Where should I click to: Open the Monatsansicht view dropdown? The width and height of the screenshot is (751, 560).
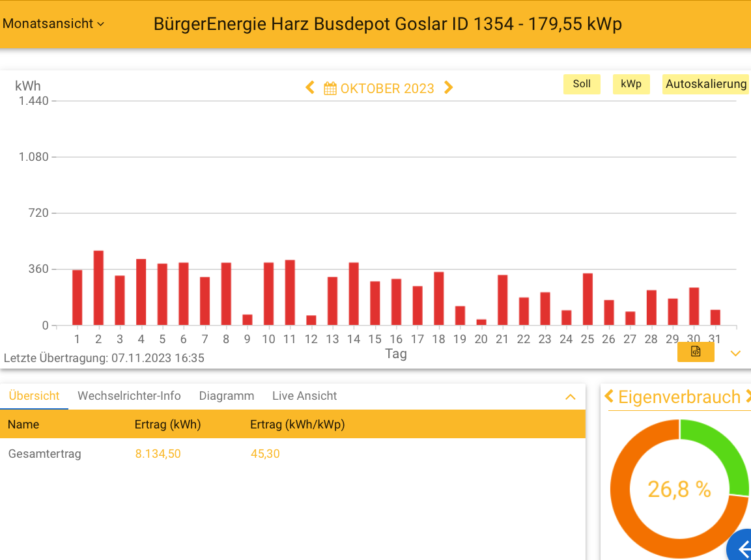[53, 23]
